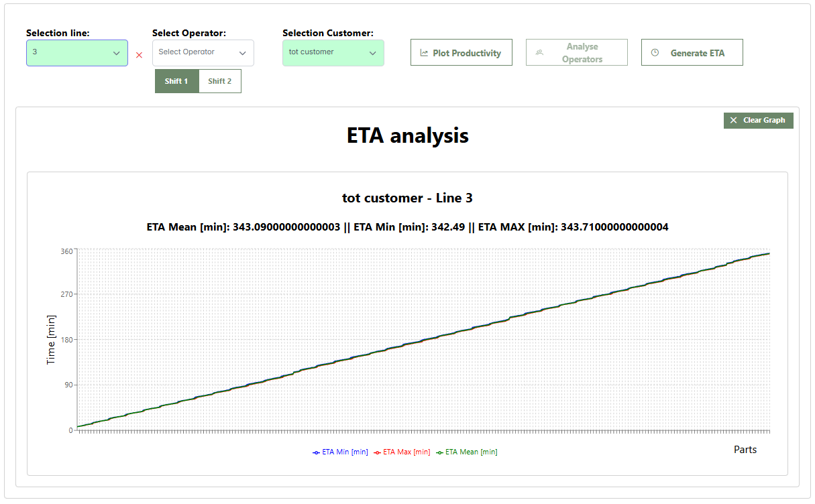Switch to Shift 1
Viewport: 815px width, 504px height.
point(176,81)
